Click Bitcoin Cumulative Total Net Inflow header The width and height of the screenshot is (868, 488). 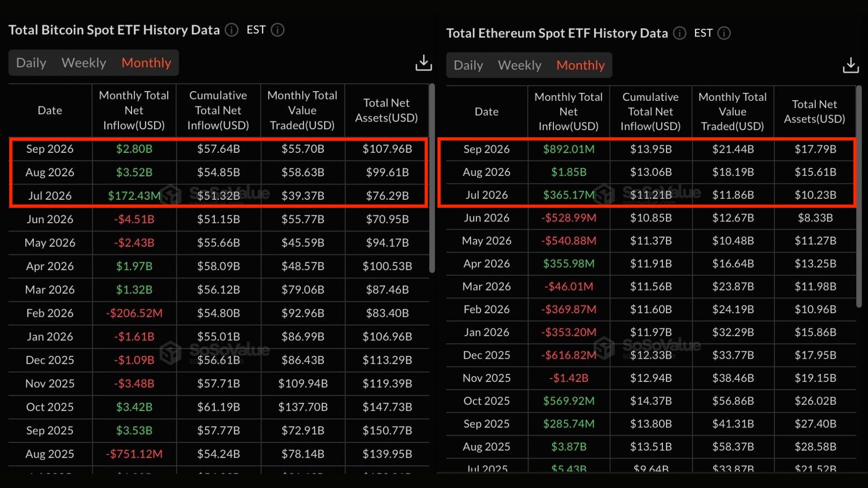point(218,110)
